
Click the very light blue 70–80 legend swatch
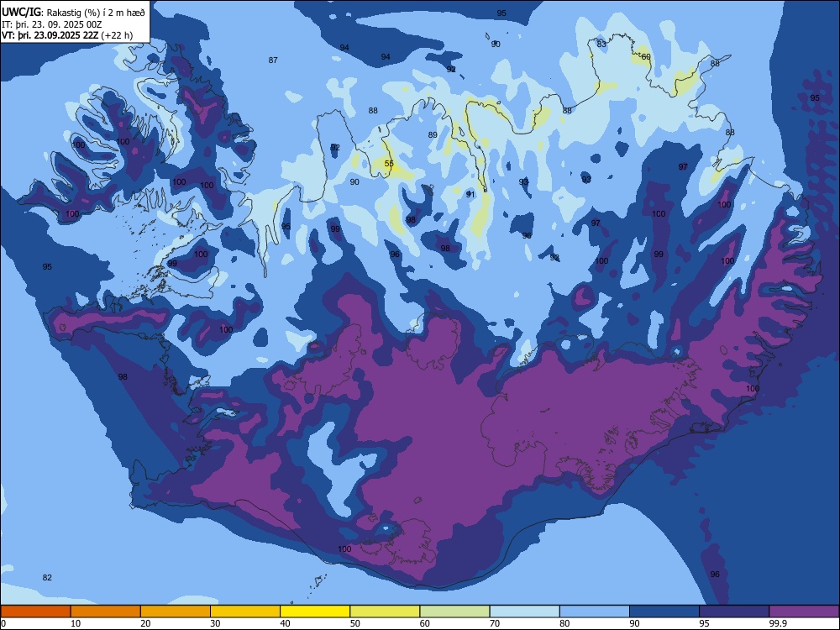pos(525,612)
